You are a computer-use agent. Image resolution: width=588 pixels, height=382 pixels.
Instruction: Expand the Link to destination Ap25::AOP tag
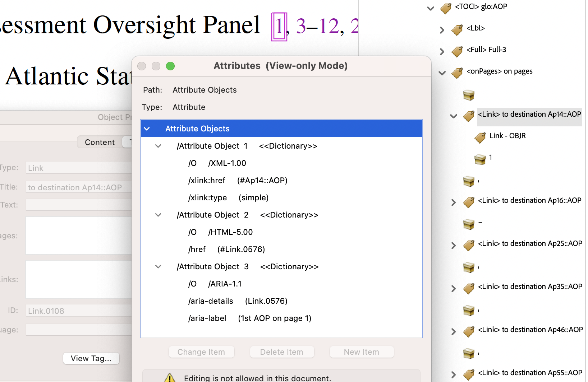point(454,245)
